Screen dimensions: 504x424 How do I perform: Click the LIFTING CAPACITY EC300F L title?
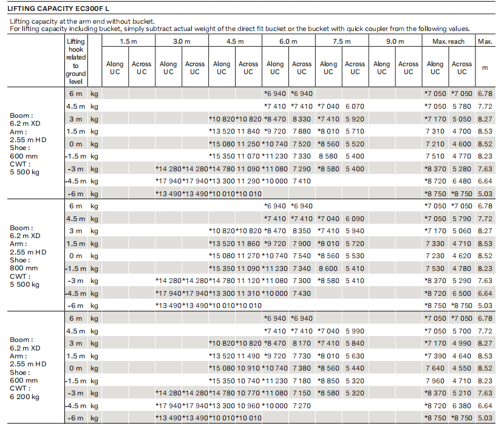click(x=58, y=9)
